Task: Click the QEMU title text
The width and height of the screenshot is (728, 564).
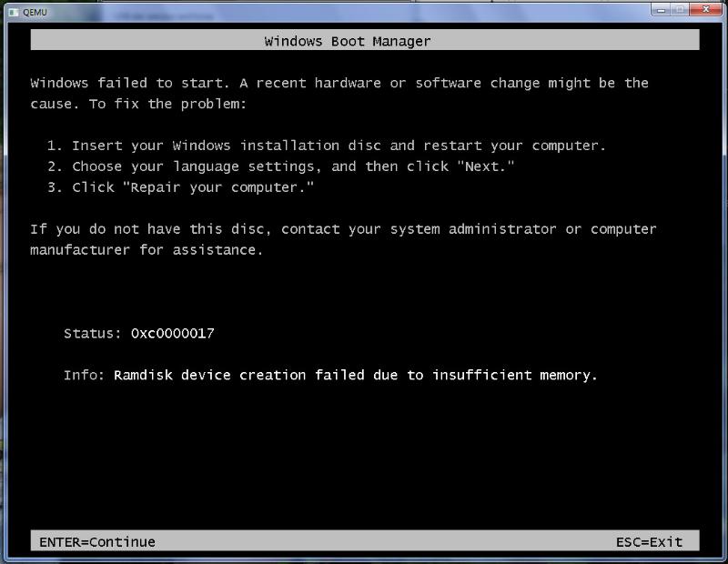Action: coord(34,12)
